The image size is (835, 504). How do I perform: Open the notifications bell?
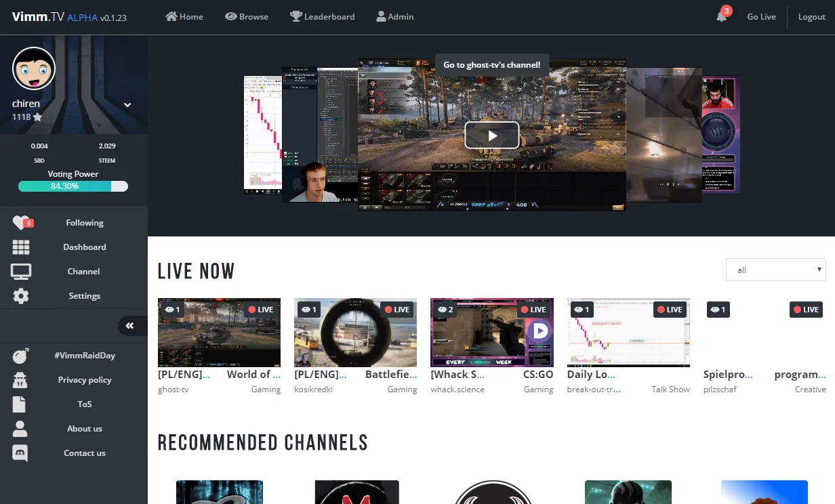tap(722, 16)
